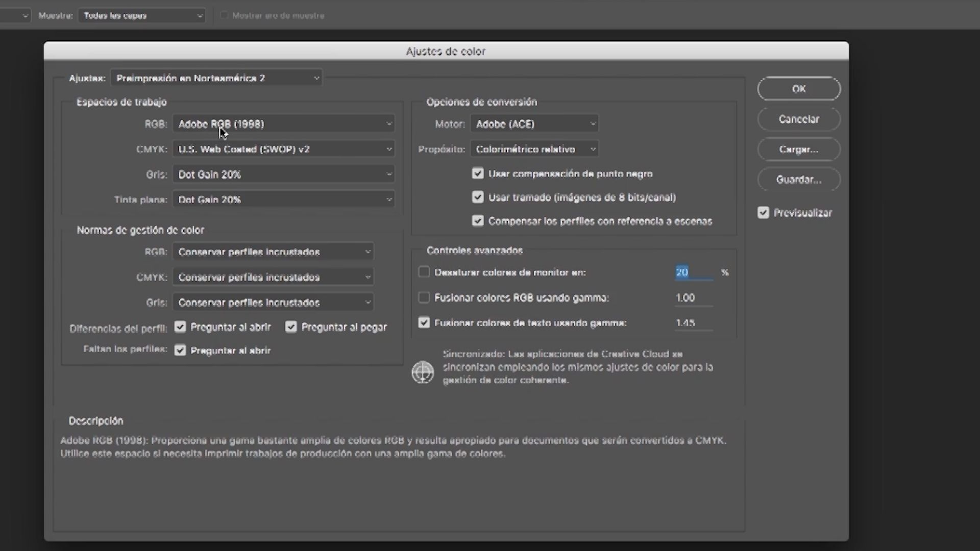Click the Creative Cloud synchronized globe icon

tap(423, 372)
